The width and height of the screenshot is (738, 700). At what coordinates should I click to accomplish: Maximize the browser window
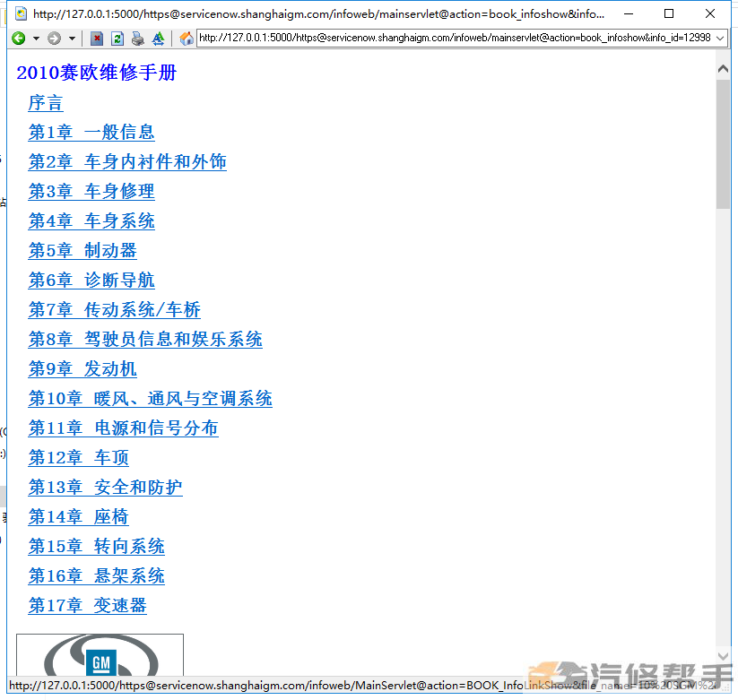click(669, 13)
